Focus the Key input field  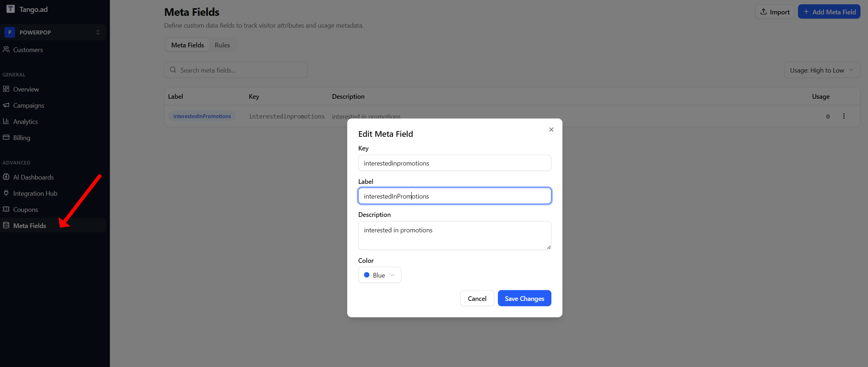(454, 163)
